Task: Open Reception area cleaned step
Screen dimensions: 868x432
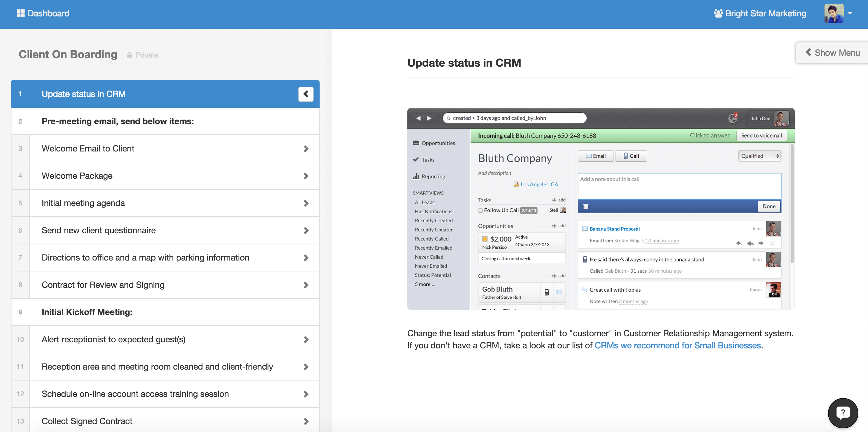Action: coord(165,367)
